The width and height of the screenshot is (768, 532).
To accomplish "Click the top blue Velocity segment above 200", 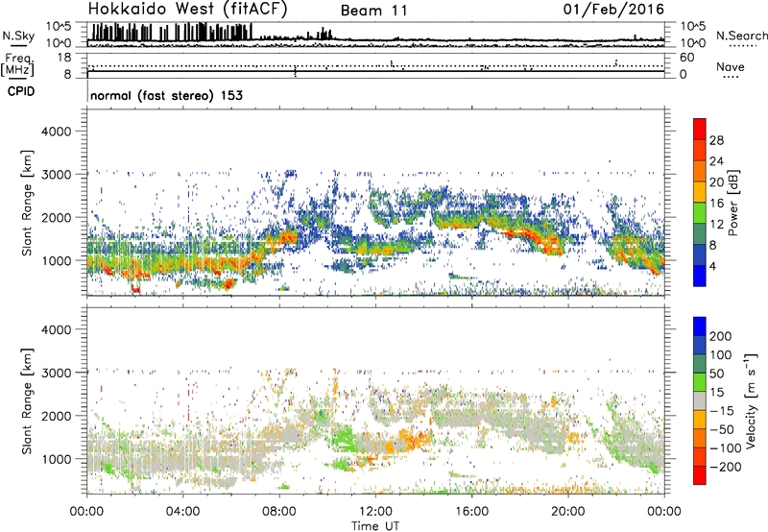I will 700,326.
